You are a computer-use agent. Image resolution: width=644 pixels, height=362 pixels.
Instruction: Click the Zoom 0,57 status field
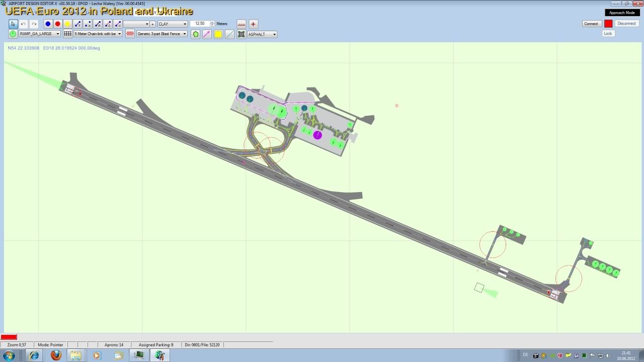pyautogui.click(x=17, y=345)
